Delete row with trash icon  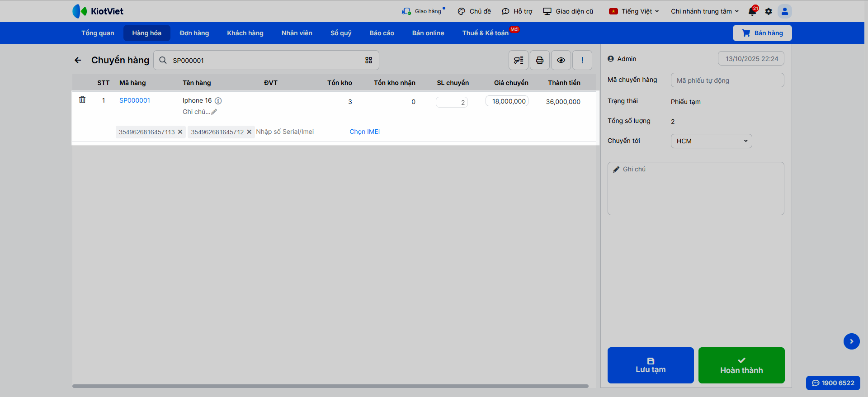82,99
